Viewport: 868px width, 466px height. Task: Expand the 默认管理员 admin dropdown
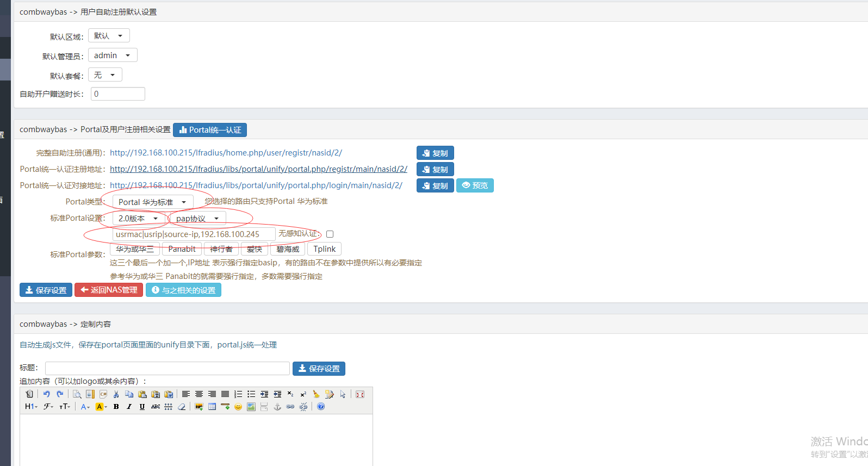pos(113,55)
